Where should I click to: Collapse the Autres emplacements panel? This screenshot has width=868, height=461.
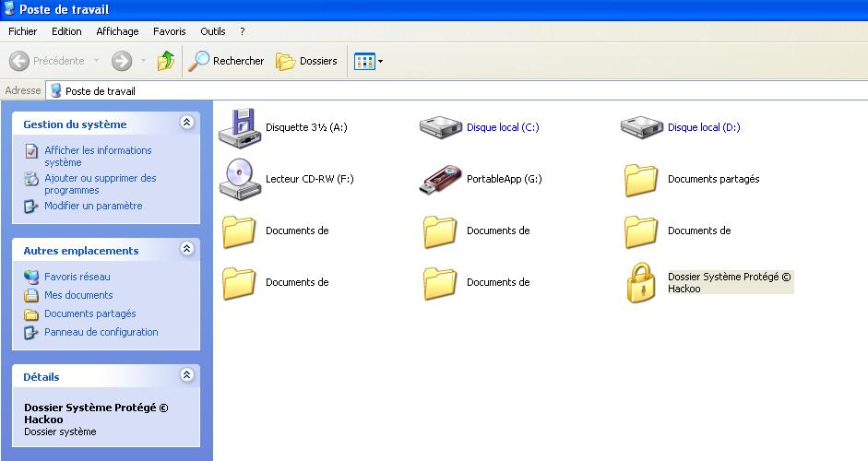[187, 249]
